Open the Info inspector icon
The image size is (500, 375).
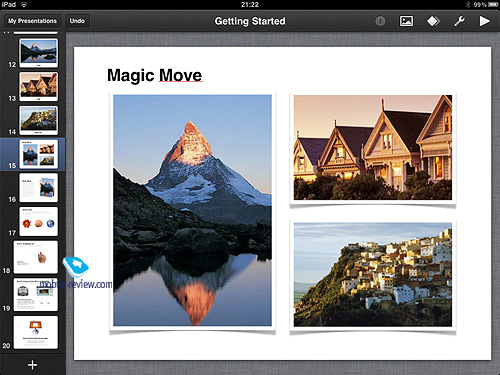click(x=380, y=21)
